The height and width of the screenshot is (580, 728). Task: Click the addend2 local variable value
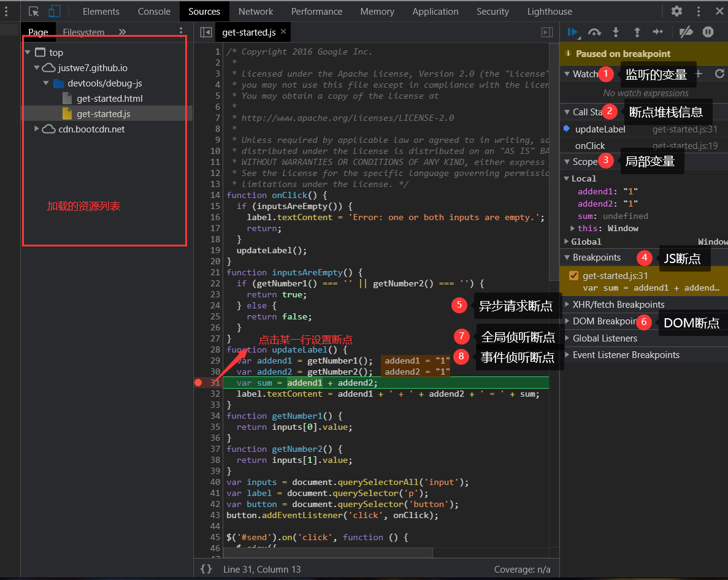point(630,204)
